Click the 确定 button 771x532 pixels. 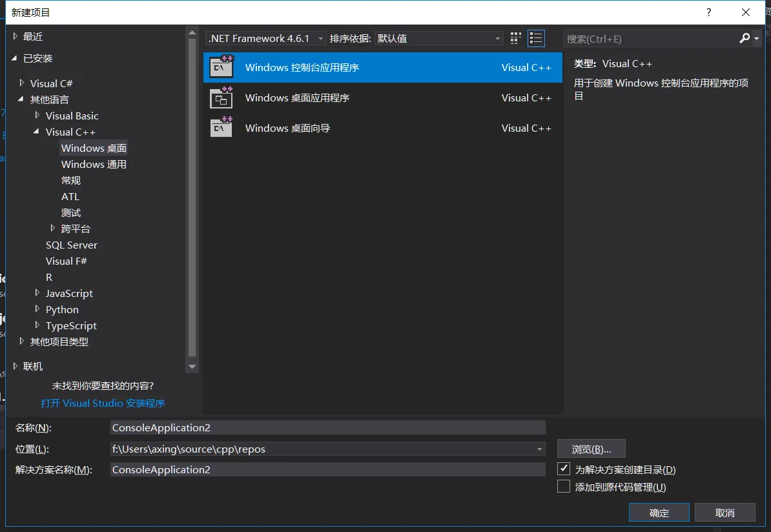coord(659,513)
